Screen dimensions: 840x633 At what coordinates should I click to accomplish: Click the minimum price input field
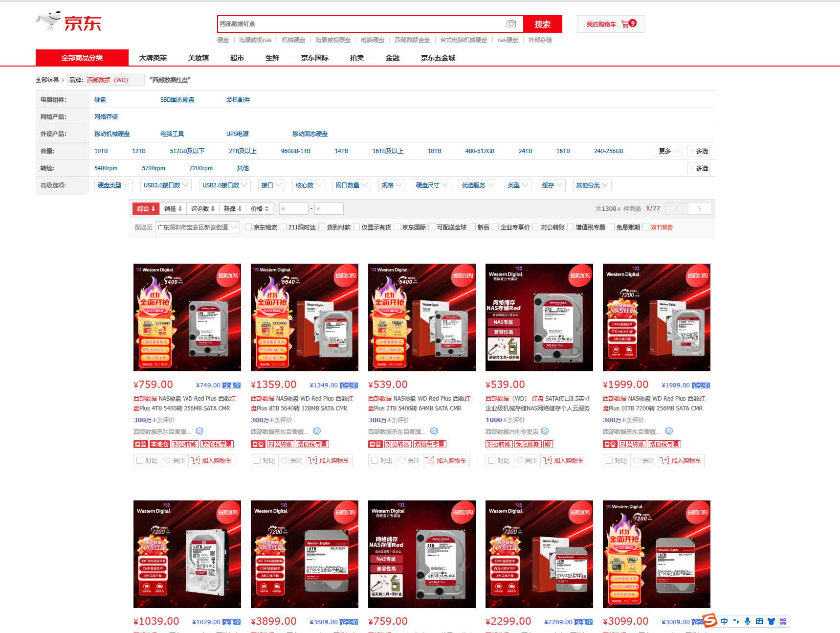point(293,209)
